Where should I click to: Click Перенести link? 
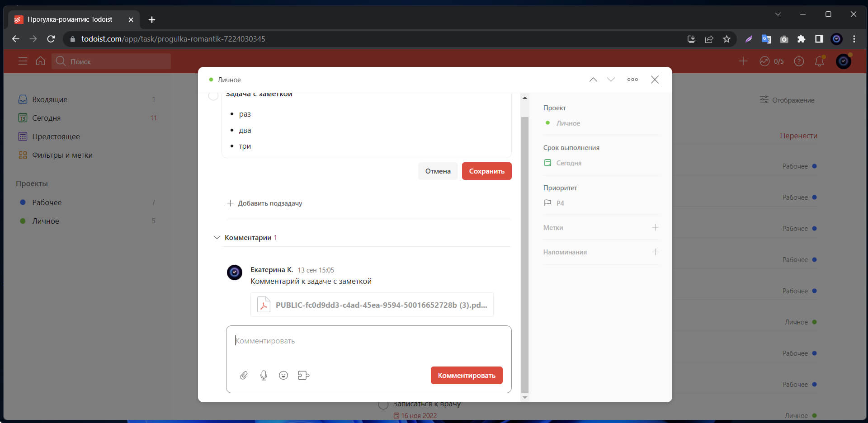pos(798,136)
